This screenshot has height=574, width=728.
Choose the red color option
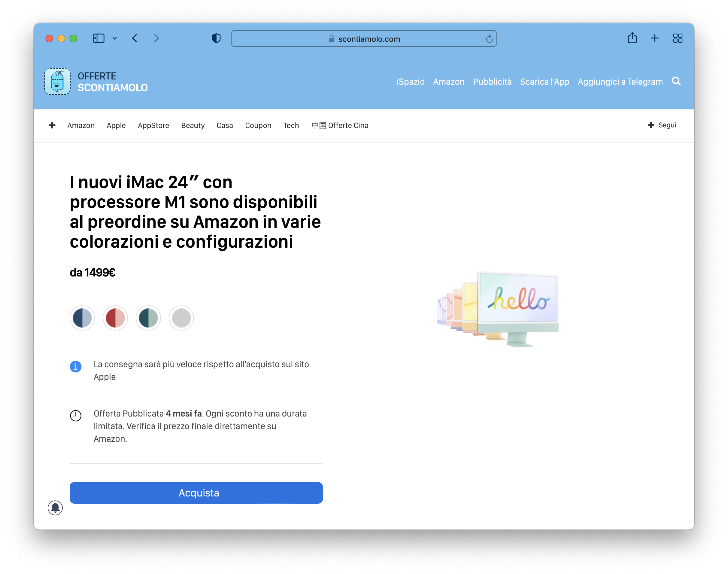point(115,318)
